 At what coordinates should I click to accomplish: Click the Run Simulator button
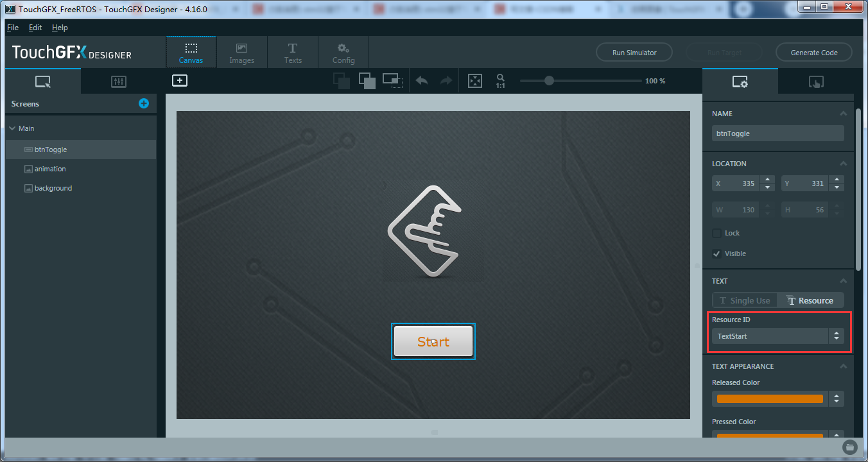point(634,53)
